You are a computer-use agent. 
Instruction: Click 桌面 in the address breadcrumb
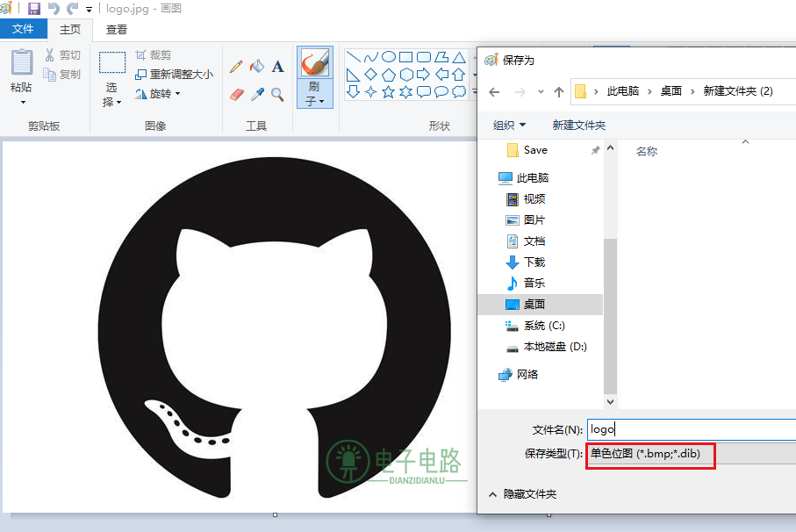click(x=671, y=91)
